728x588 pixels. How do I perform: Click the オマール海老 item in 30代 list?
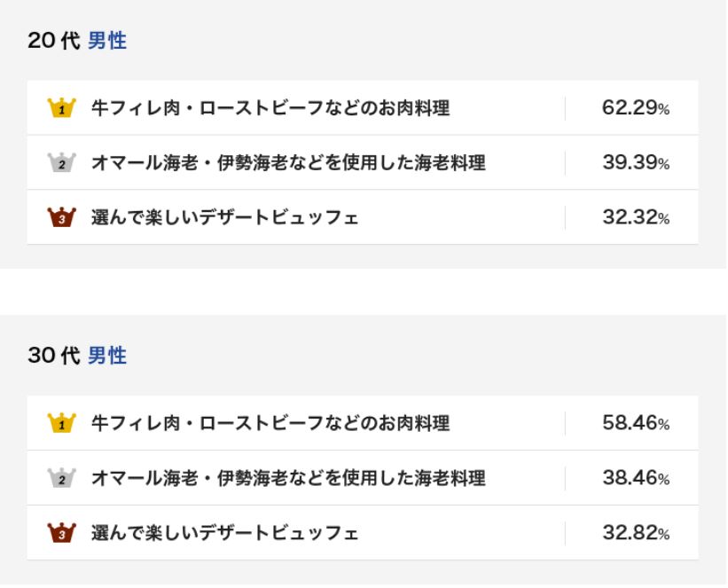point(288,479)
